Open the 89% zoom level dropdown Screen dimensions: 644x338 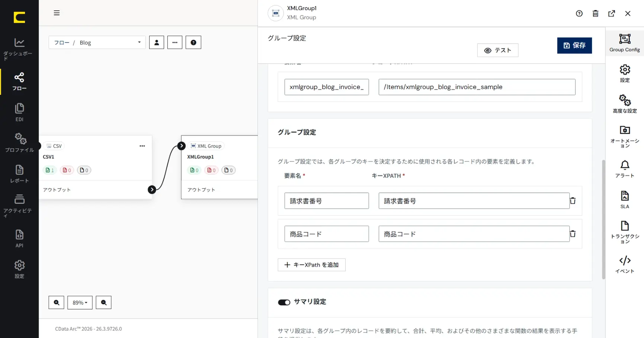(x=80, y=303)
